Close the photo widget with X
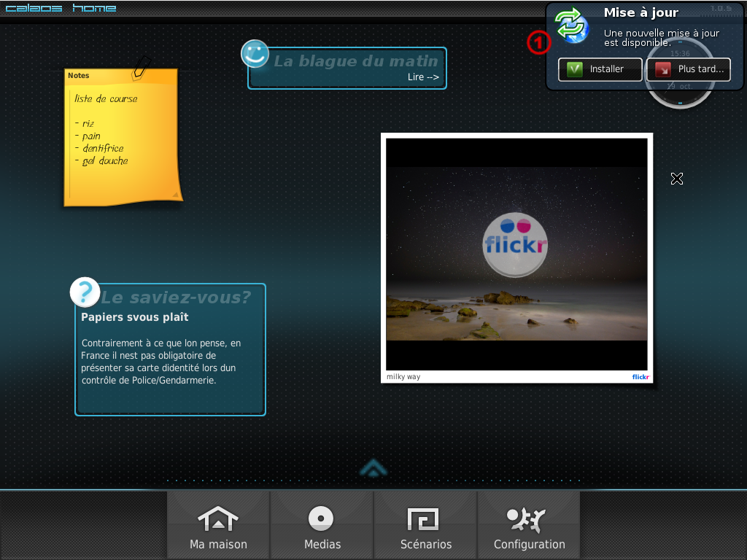 (676, 179)
